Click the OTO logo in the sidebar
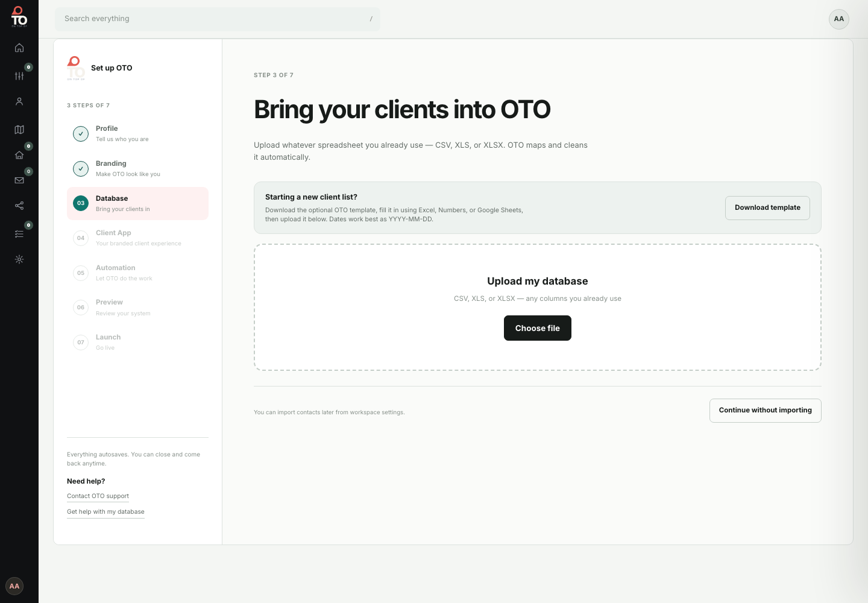 19,17
